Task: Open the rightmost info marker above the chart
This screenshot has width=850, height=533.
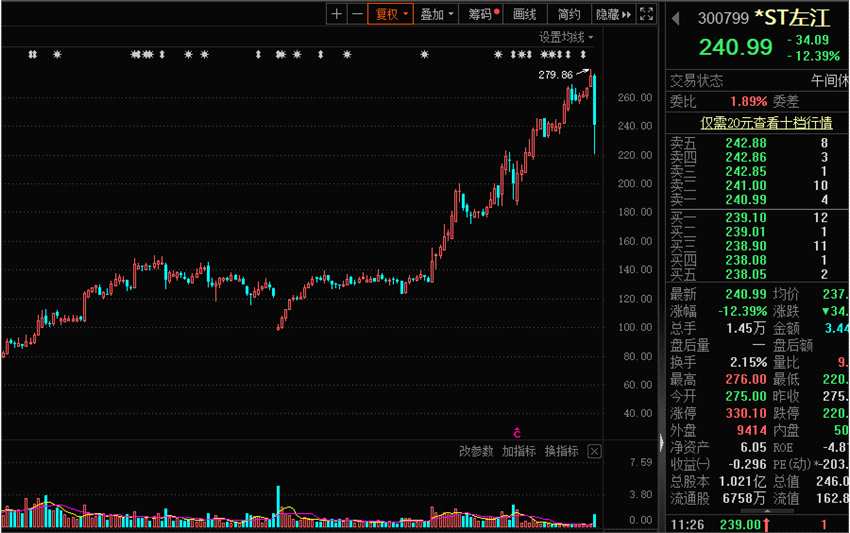Action: coord(583,54)
